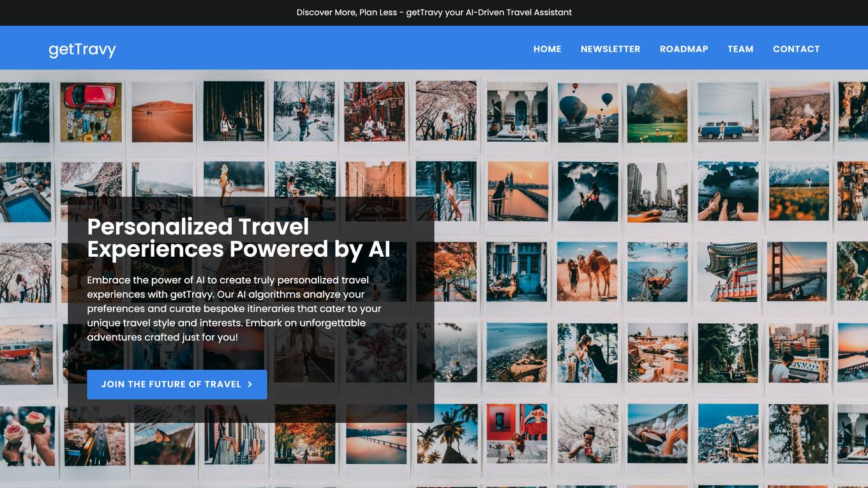
Task: Click the rose ice cream photo
Action: click(27, 436)
